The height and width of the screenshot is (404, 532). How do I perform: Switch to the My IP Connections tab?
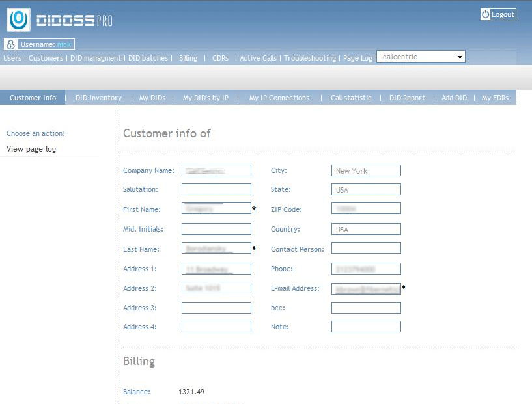(x=279, y=98)
